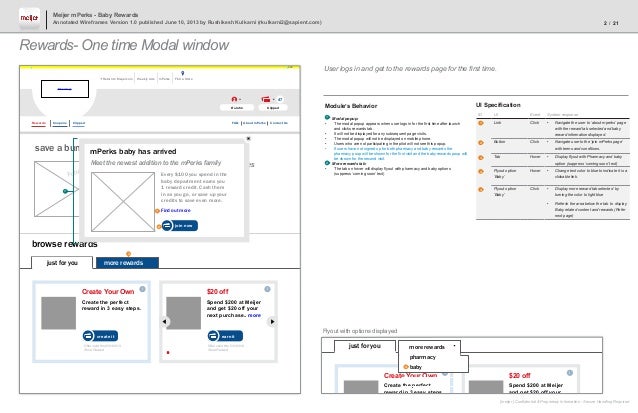This screenshot has width=638, height=413.
Task: Click the next arrow on the rewards carousel
Action: point(272,321)
